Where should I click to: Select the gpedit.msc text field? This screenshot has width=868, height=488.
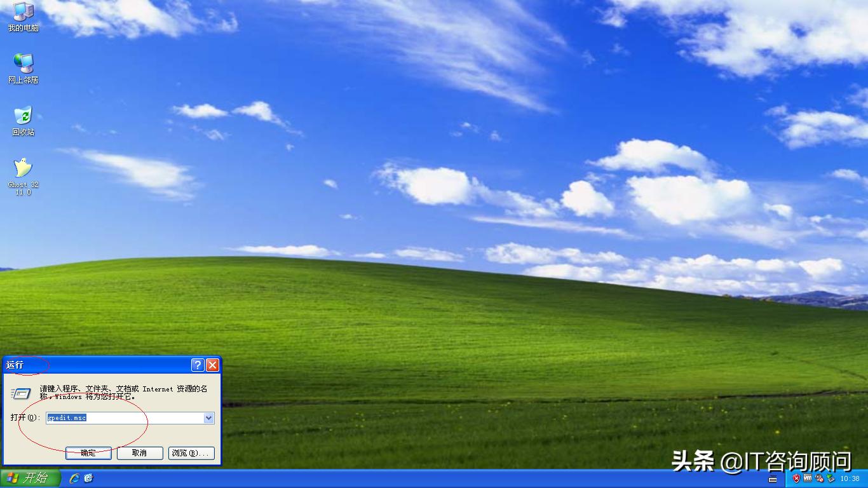tap(114, 418)
